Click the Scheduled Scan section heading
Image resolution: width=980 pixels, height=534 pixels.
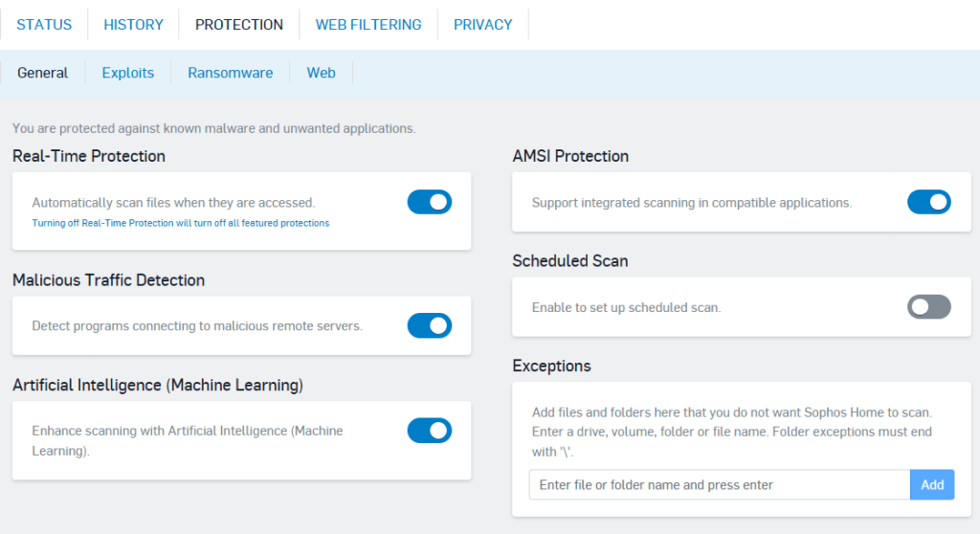pos(569,260)
